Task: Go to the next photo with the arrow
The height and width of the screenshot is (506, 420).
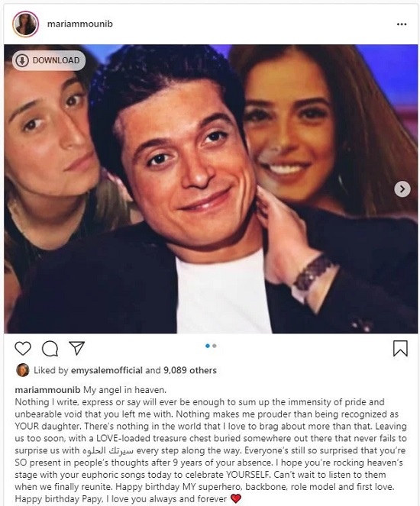Action: (x=402, y=189)
